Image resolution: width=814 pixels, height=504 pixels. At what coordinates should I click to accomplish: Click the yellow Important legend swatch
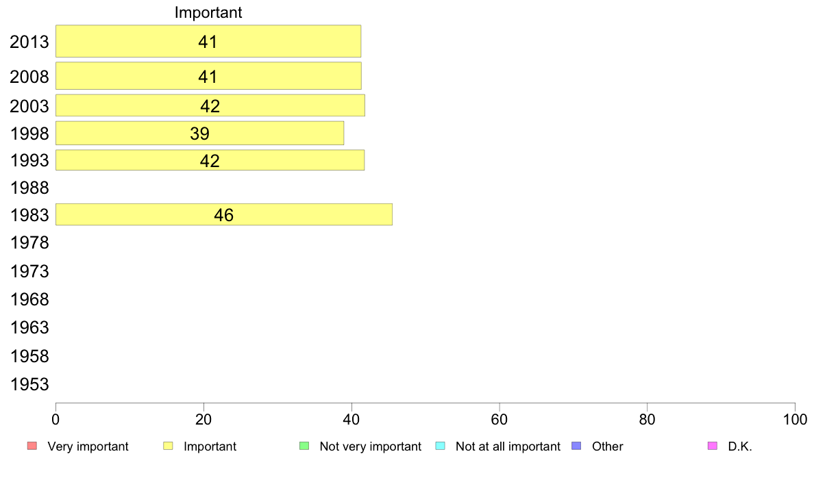168,446
